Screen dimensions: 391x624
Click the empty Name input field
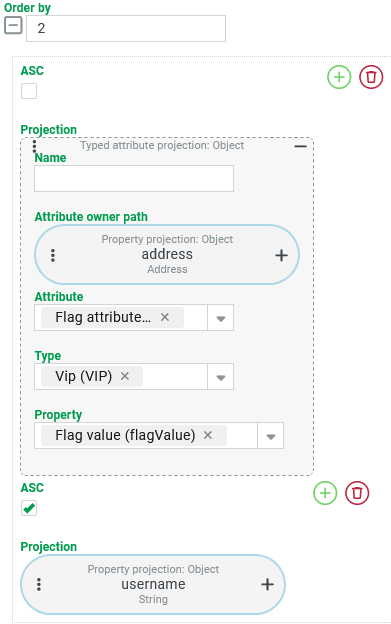(x=134, y=179)
